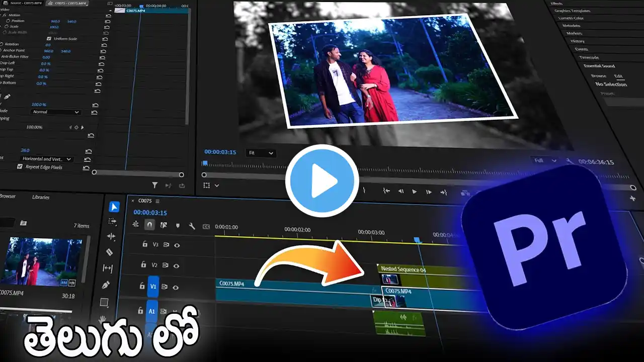Image resolution: width=644 pixels, height=362 pixels.
Task: Open the Events panel tab
Action: [581, 49]
